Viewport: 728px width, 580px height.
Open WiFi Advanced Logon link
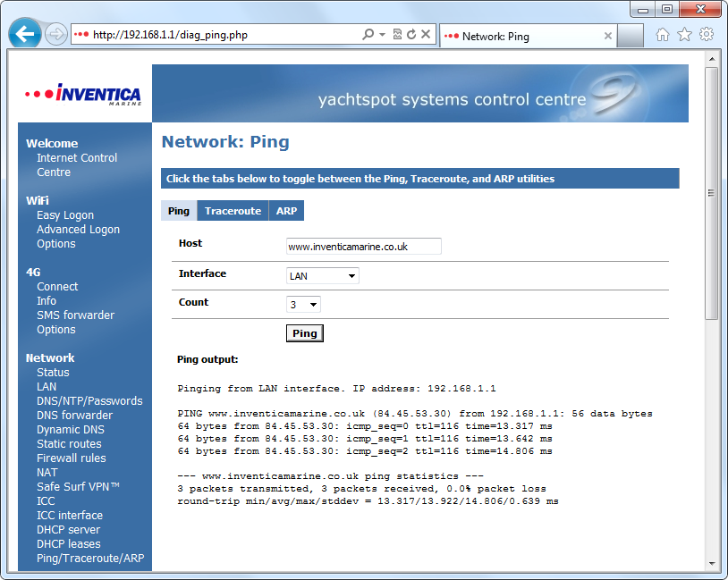pos(78,229)
